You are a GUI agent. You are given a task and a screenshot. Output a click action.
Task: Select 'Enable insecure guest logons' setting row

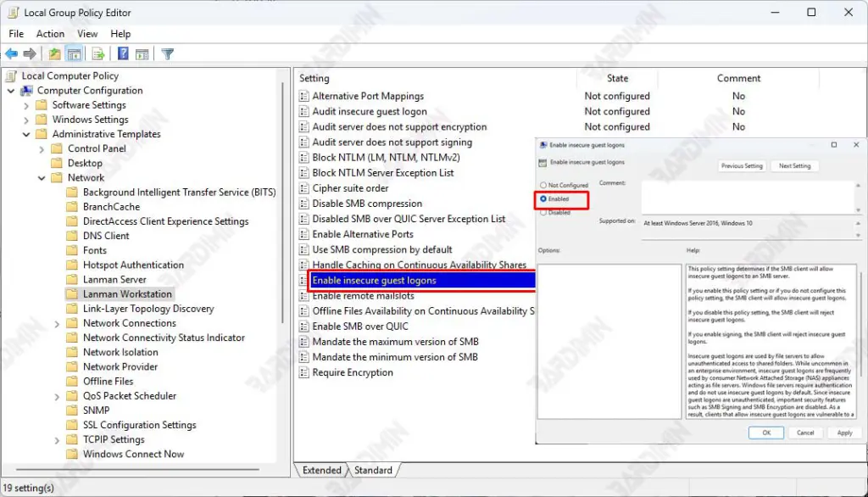(422, 281)
